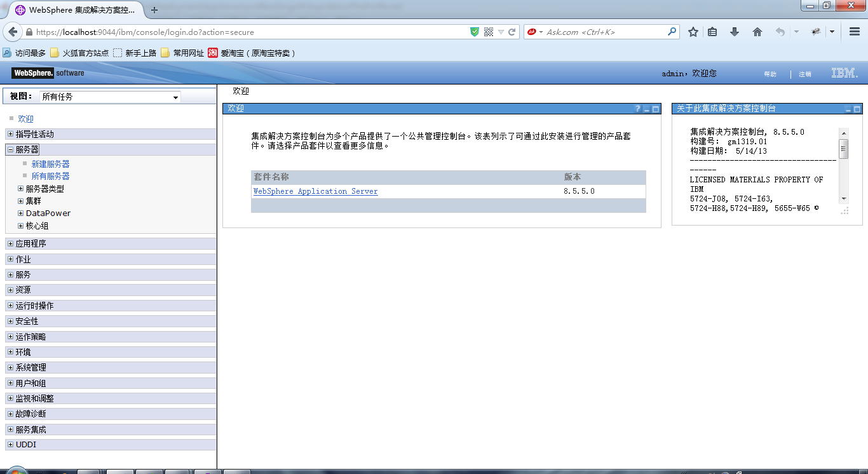Click the browser back arrow button
This screenshot has height=474, width=868.
pos(12,32)
